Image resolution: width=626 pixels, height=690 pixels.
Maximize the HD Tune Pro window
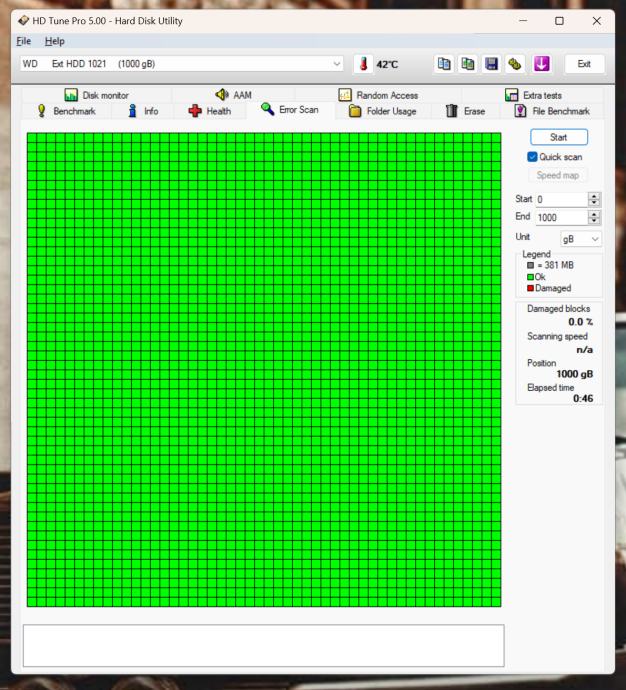pyautogui.click(x=559, y=21)
